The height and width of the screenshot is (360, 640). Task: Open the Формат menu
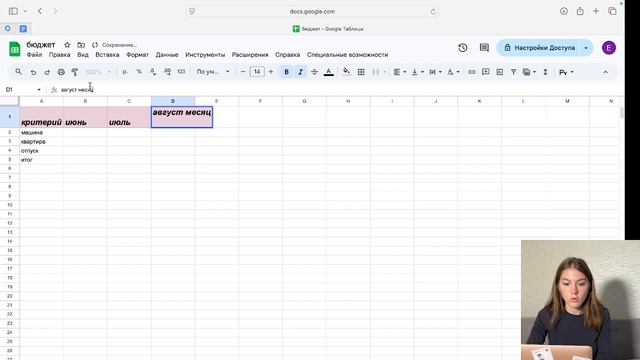(x=137, y=55)
